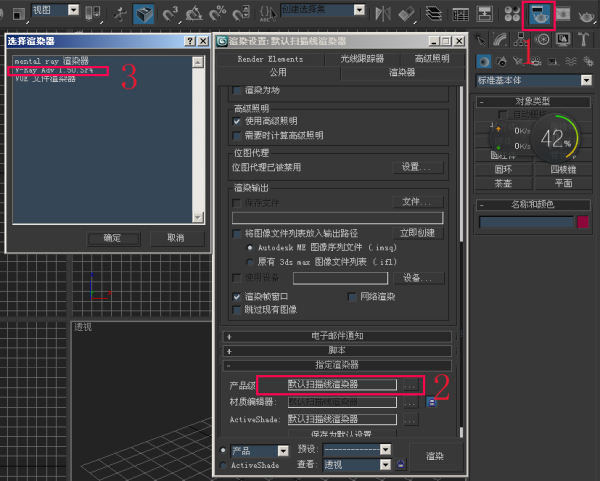Image resolution: width=600 pixels, height=481 pixels.
Task: Open the Utilities hammer panel
Action: click(585, 40)
